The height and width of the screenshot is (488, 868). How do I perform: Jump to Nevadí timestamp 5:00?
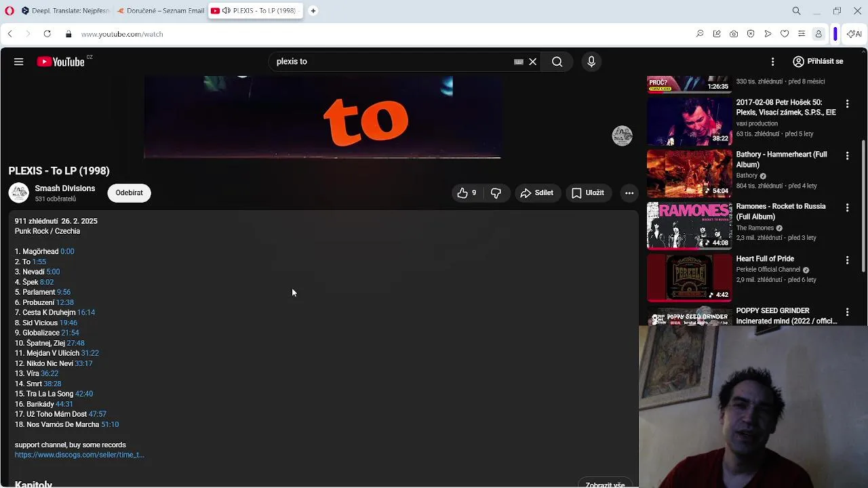click(53, 272)
